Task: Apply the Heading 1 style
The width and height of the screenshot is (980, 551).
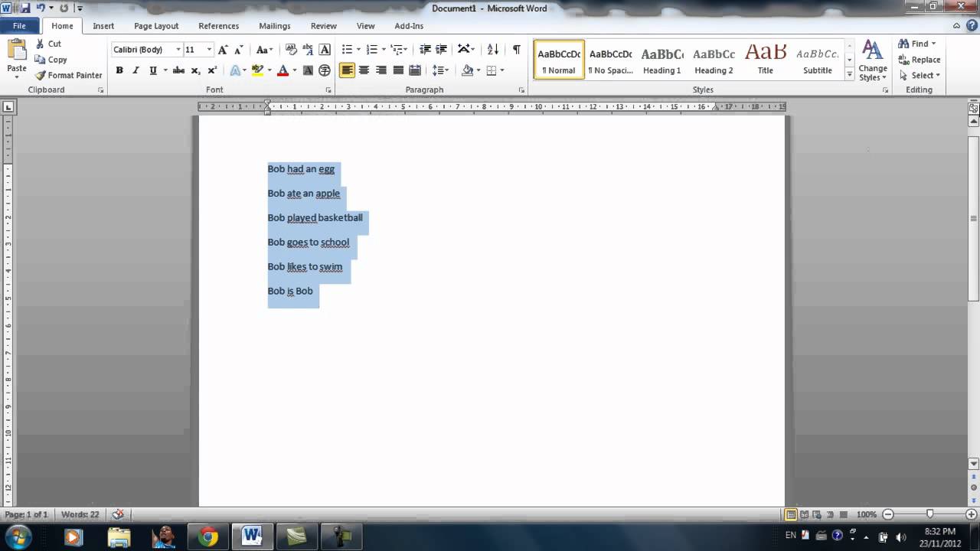Action: coord(662,60)
